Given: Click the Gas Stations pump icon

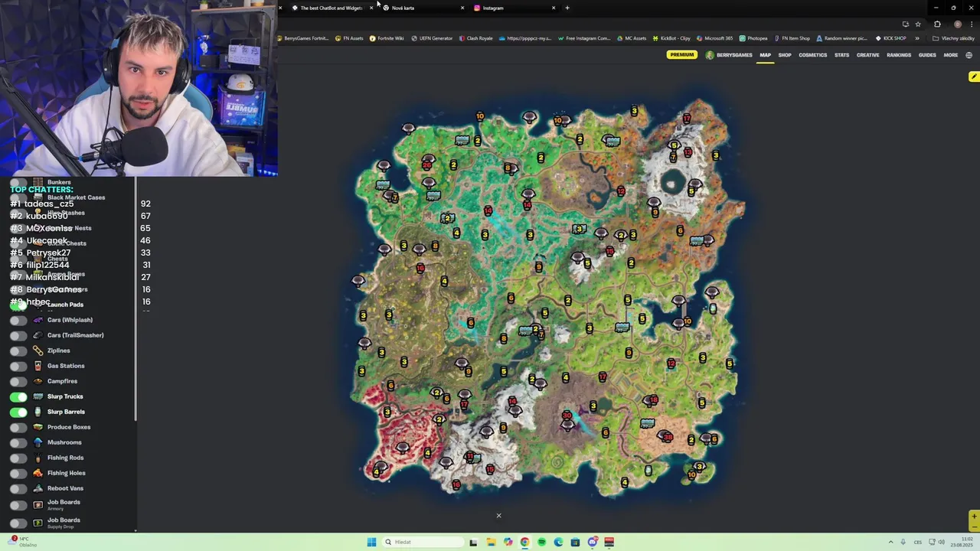Looking at the screenshot, I should coord(38,366).
